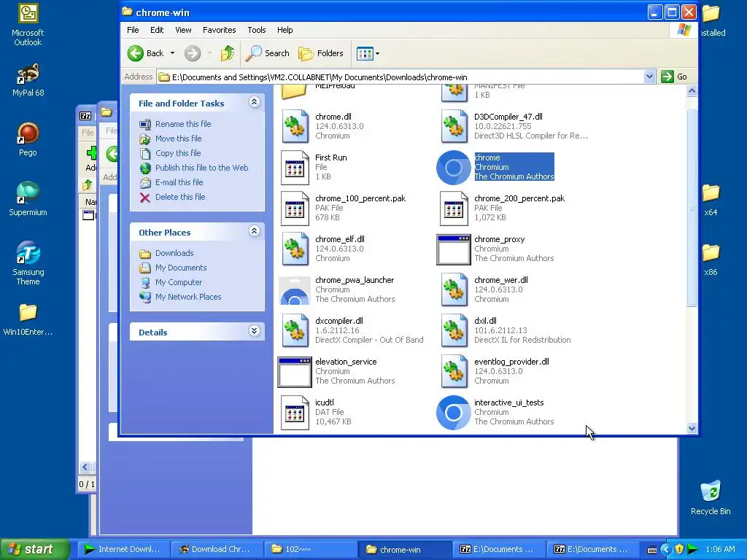Select the elevation_service application icon
The width and height of the screenshot is (747, 560).
[295, 372]
